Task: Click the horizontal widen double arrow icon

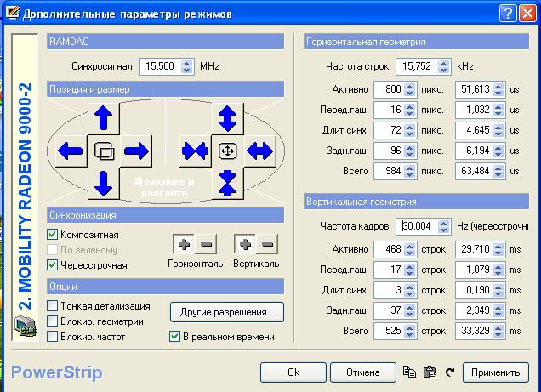Action: (x=260, y=151)
